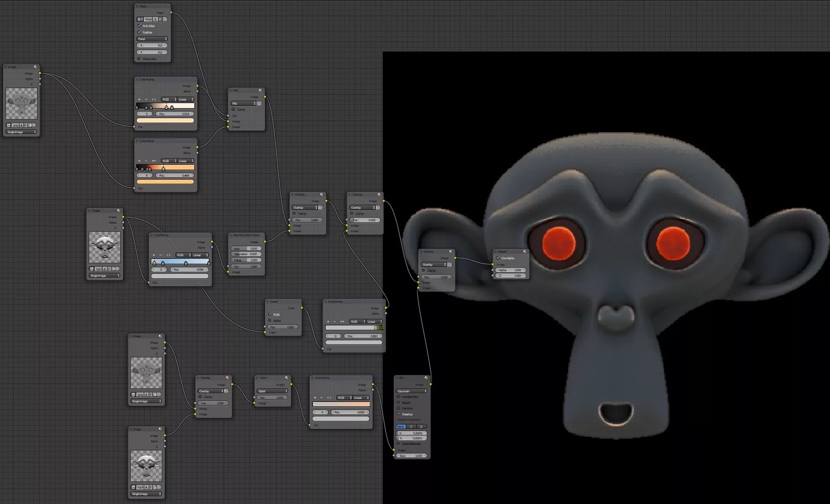
Task: Click the minus icon on the Pos 0.050 ColorRamp
Action: pos(160,255)
